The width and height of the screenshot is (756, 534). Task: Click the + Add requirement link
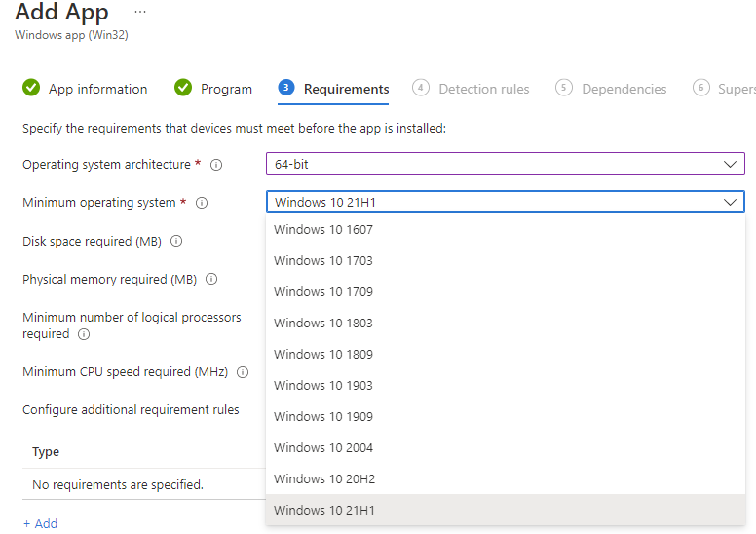point(41,524)
